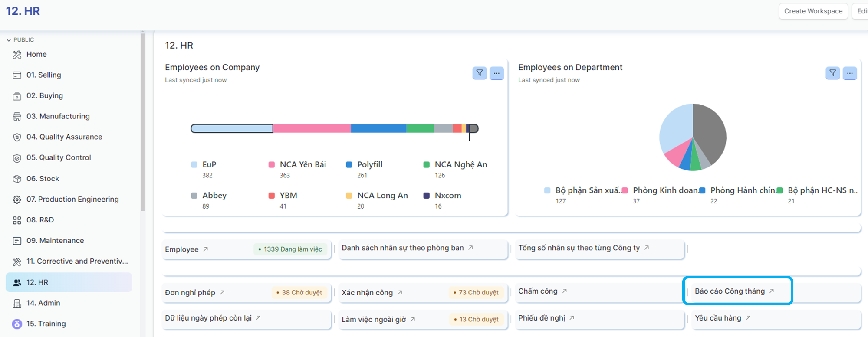868x337 pixels.
Task: Click the Quality Assurance shield icon
Action: [17, 137]
